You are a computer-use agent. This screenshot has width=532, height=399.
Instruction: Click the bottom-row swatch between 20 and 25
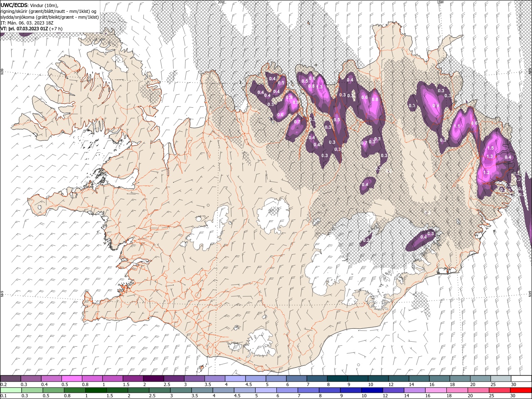click(x=479, y=390)
